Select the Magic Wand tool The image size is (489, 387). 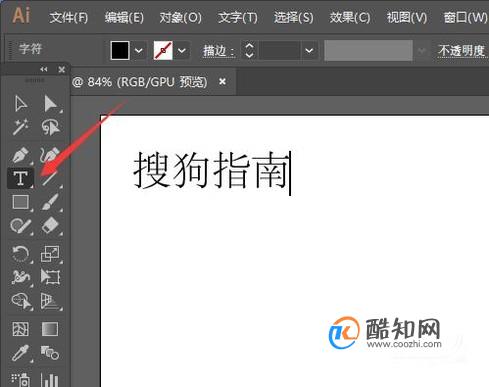tap(20, 127)
